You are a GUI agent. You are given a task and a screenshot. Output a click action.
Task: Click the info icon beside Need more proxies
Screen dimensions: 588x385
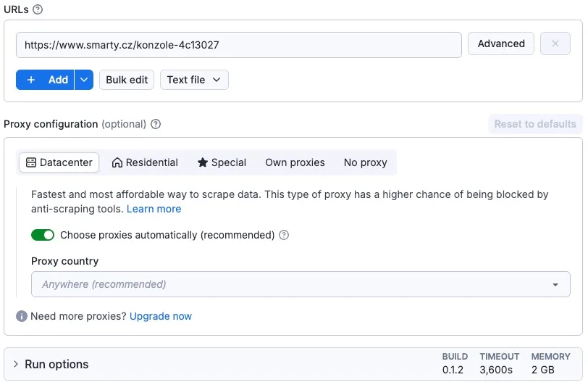(x=22, y=316)
